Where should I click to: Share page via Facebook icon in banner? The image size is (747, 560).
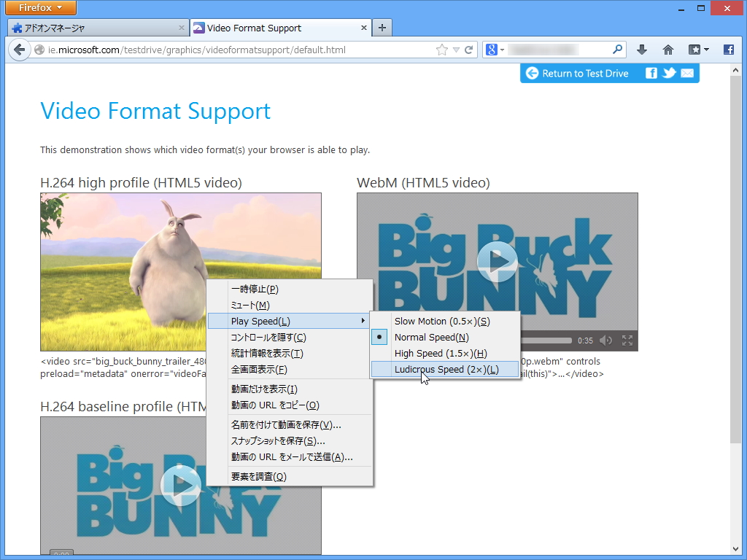(x=651, y=73)
